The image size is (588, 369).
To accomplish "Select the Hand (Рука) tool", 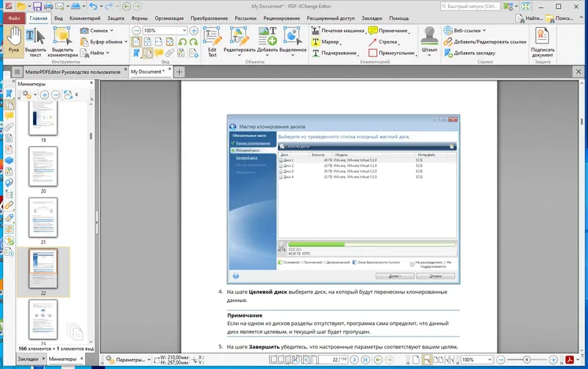I will (x=14, y=41).
